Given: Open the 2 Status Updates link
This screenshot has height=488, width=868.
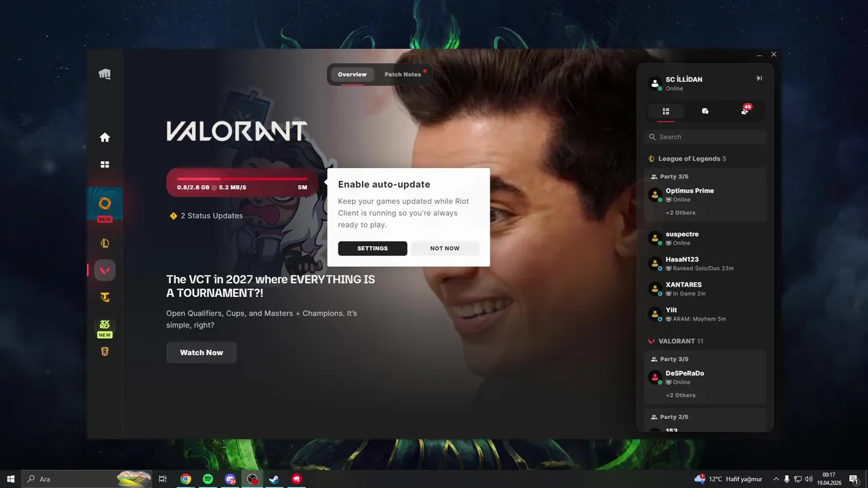Looking at the screenshot, I should pos(206,216).
